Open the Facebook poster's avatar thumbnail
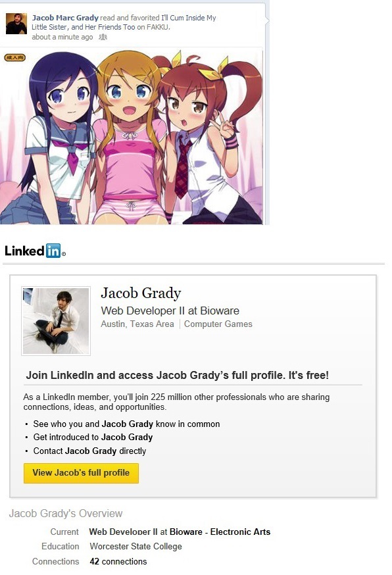 click(16, 24)
